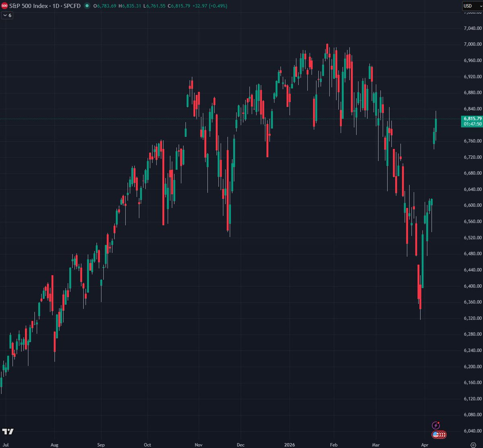Click the 2026 label on time axis
Screen dimensions: 483x448
tap(290, 445)
